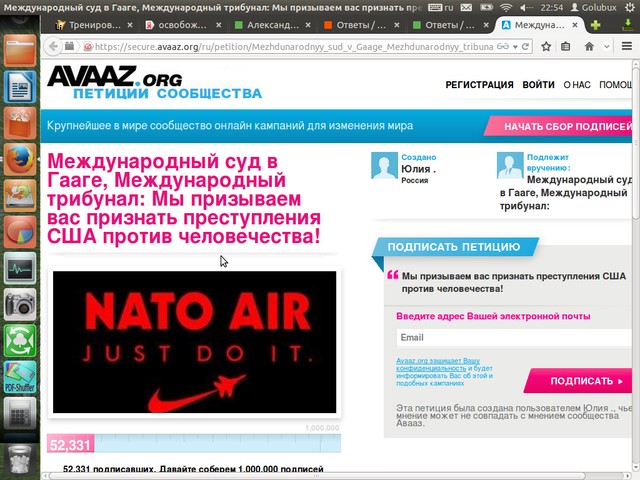Open the backup disk utility icon
Viewport: 640px width, 480px height.
[20, 196]
